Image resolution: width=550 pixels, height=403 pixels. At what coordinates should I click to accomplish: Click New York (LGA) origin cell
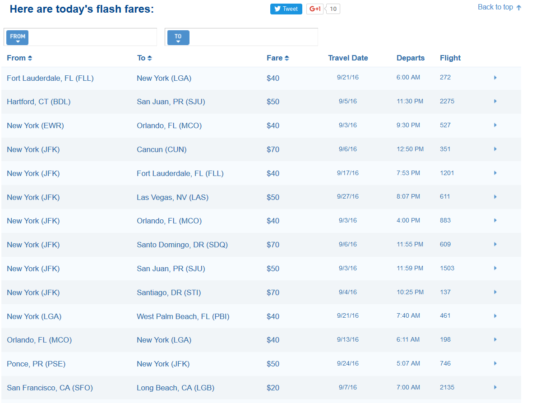click(34, 316)
